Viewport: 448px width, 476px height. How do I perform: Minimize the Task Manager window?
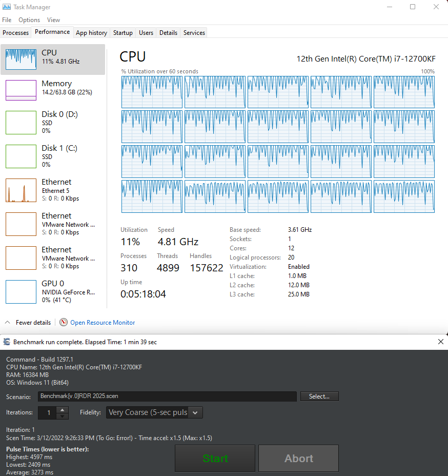tap(390, 7)
